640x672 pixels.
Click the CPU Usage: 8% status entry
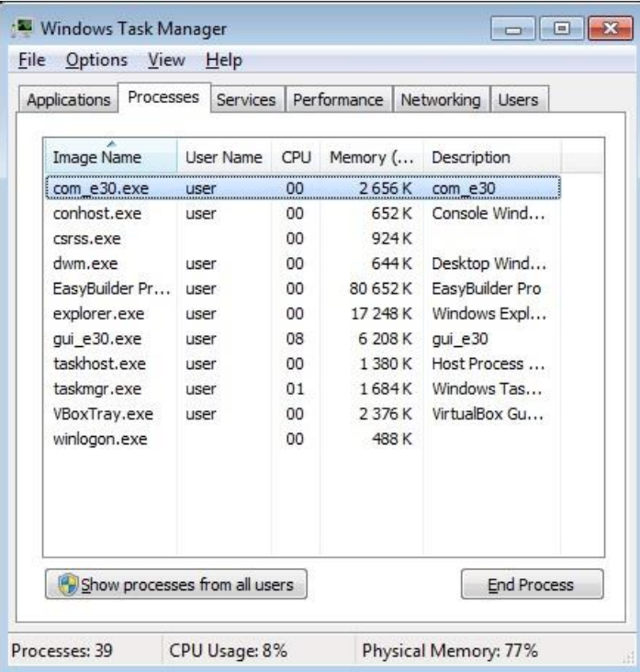pos(228,651)
